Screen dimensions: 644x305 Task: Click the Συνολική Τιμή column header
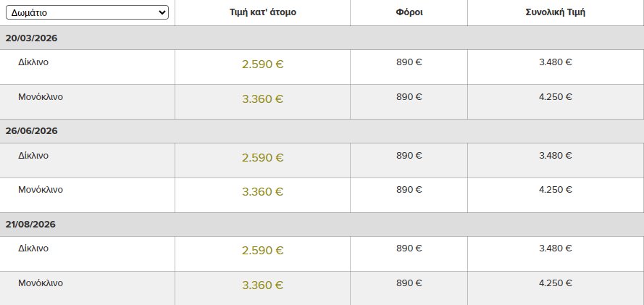click(556, 13)
